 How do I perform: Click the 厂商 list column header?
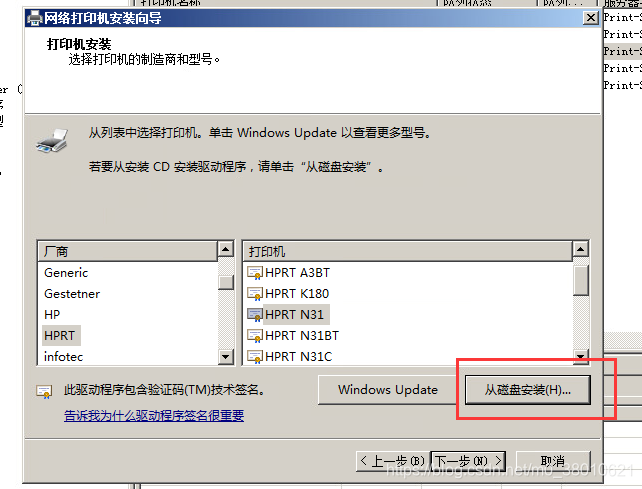coord(127,251)
